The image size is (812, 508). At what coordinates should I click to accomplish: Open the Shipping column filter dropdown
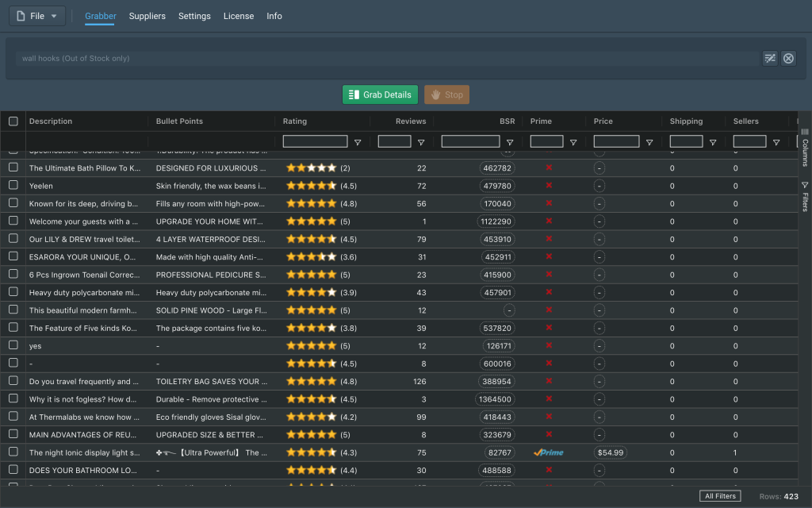click(x=713, y=142)
